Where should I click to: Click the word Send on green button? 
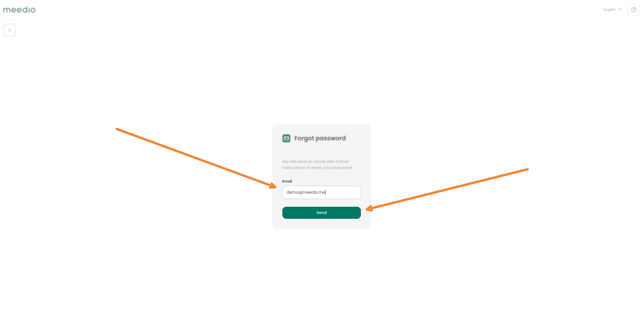[x=321, y=213]
